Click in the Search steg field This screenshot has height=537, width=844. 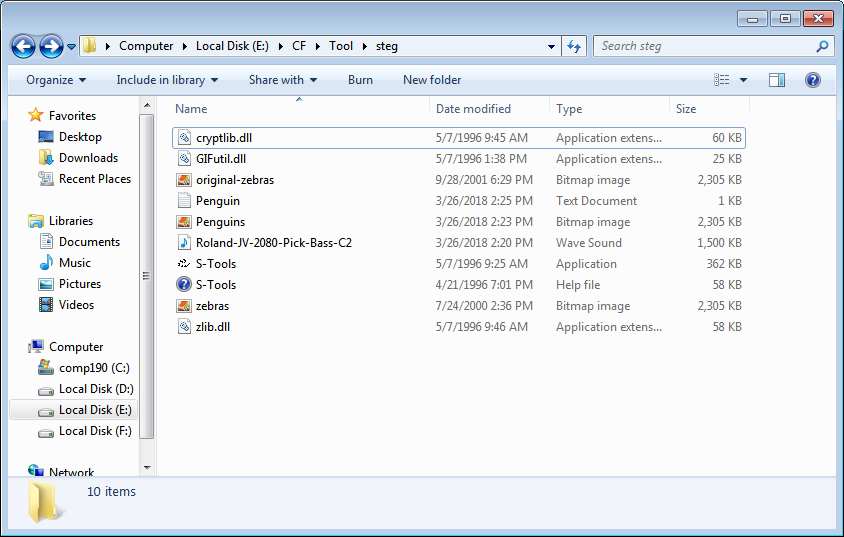(x=705, y=46)
